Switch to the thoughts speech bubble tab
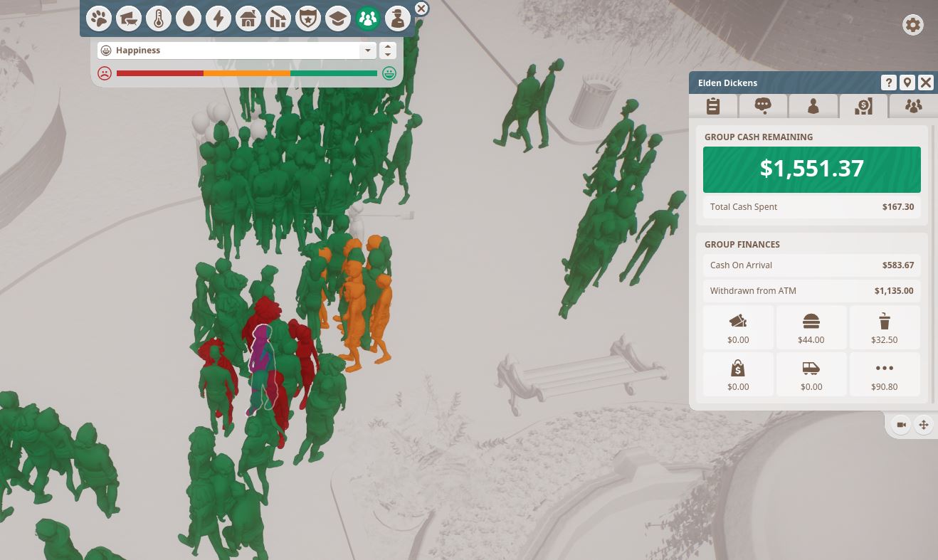 [x=763, y=106]
